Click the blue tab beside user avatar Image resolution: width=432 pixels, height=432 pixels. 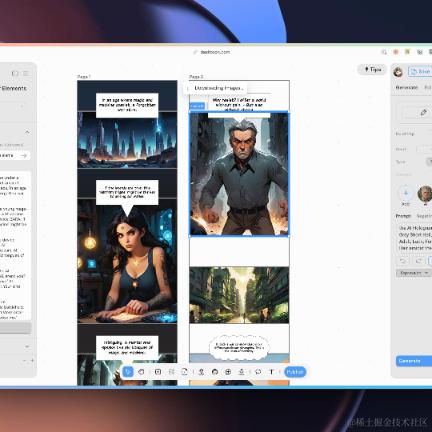[420, 71]
